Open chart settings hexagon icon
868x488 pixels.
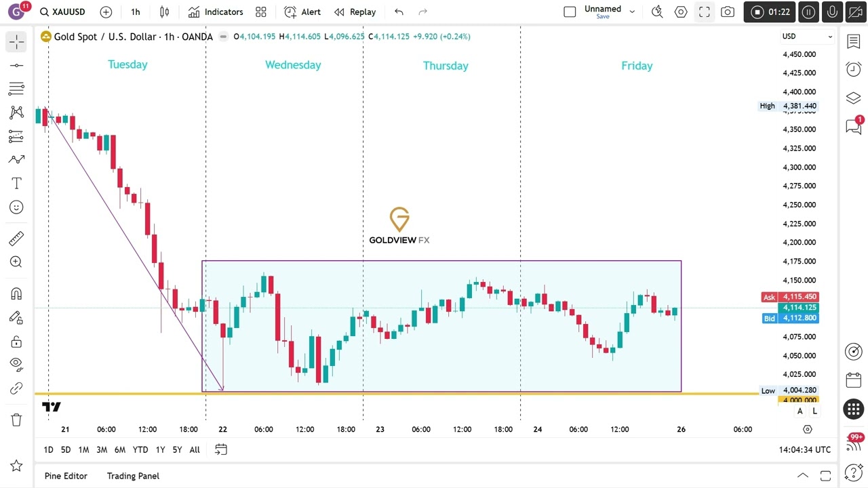pyautogui.click(x=681, y=12)
